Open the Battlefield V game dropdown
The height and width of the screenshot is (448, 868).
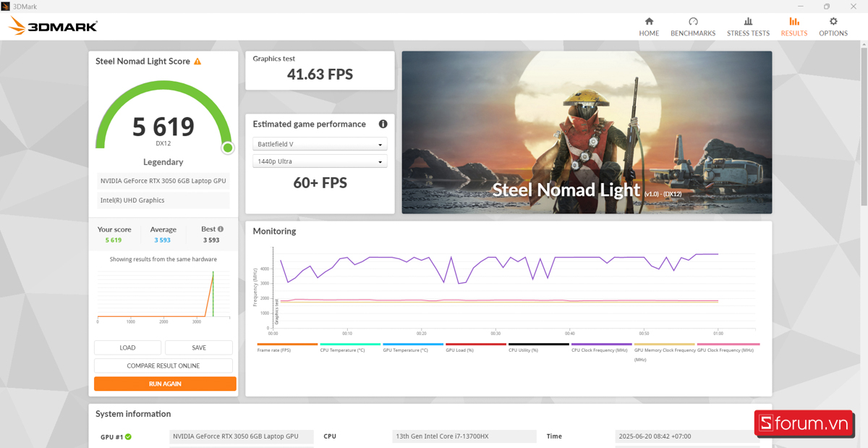pyautogui.click(x=320, y=144)
